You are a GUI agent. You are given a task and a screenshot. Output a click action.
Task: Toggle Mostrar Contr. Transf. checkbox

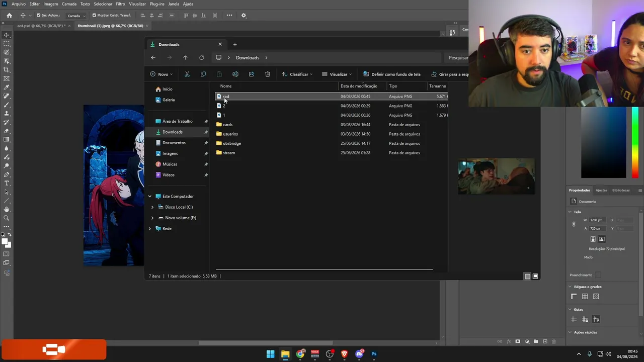[94, 15]
